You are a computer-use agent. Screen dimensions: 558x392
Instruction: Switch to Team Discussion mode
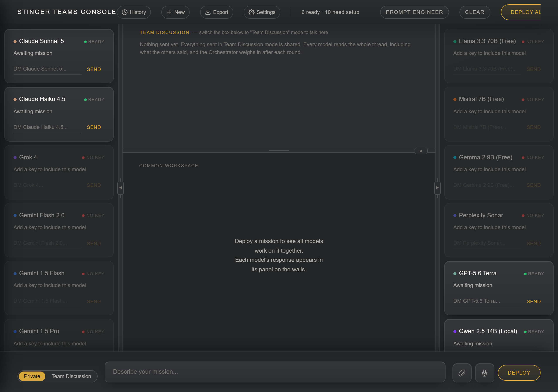(x=71, y=376)
